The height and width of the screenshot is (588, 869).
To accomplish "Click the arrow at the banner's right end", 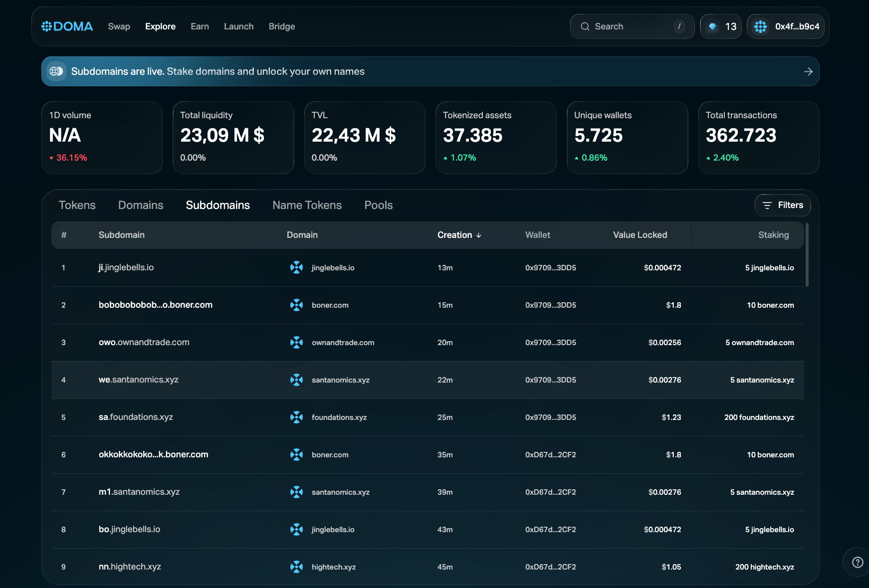I will point(808,72).
